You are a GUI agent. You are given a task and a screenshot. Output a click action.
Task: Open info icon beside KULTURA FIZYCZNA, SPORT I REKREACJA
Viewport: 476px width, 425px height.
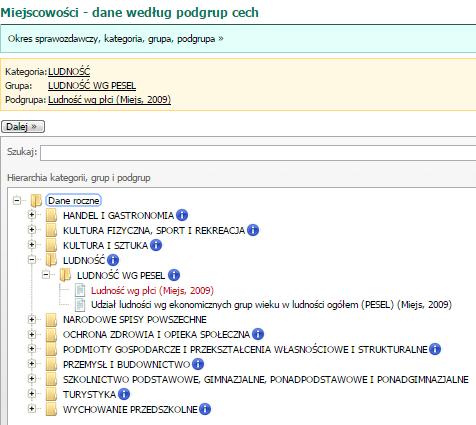(253, 230)
